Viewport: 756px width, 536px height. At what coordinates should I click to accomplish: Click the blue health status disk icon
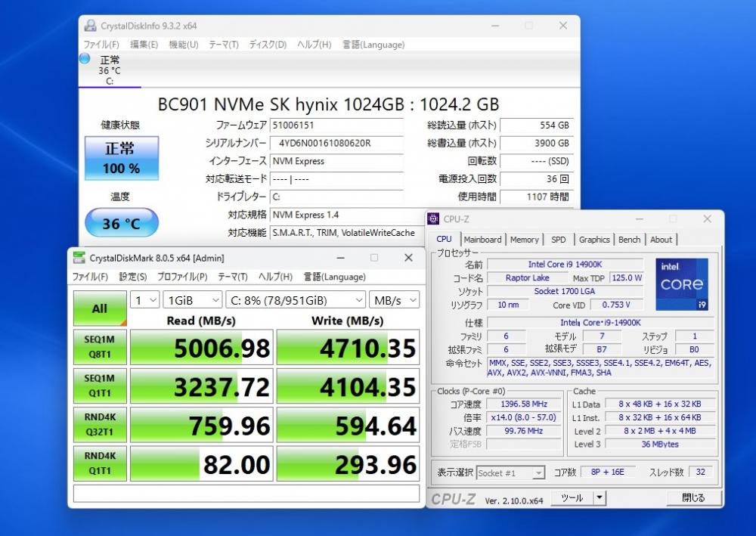tap(85, 59)
